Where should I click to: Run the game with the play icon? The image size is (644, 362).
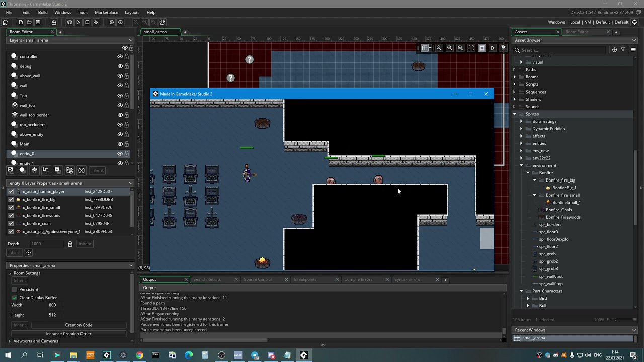tap(78, 22)
